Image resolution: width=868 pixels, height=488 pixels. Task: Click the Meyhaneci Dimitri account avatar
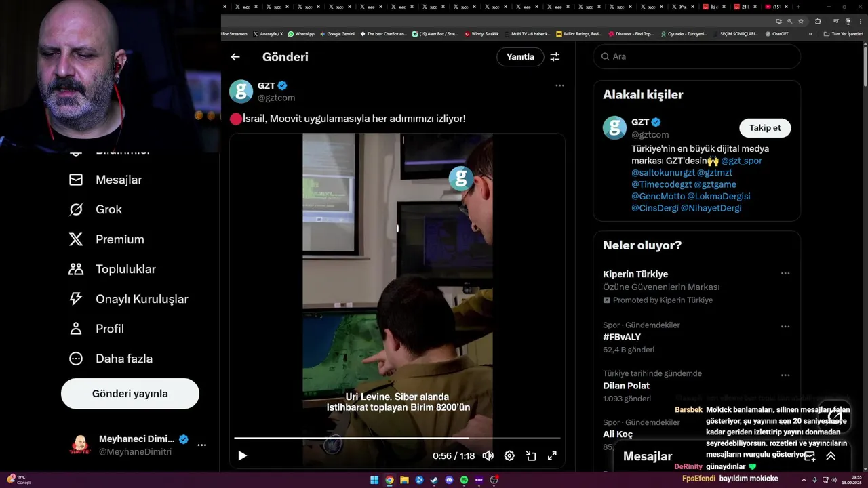coord(80,445)
